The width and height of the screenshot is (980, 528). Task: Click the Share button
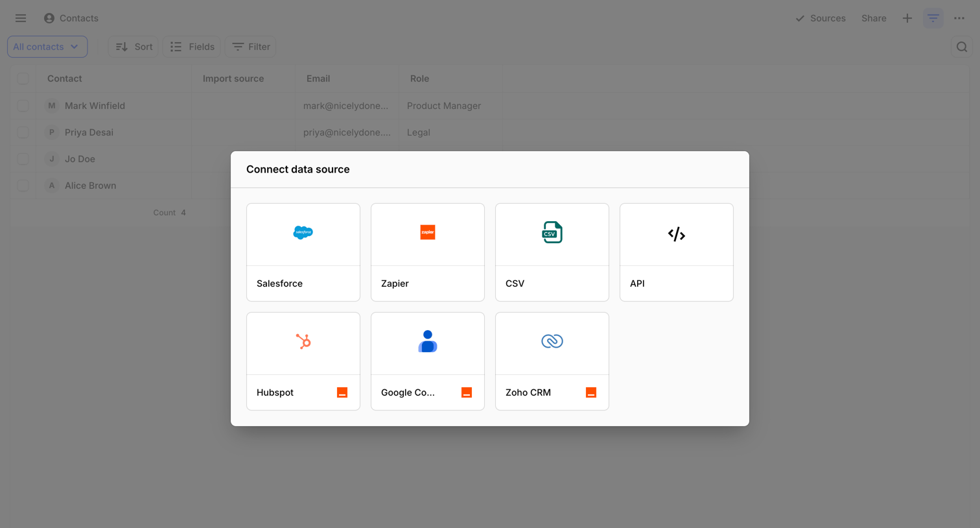(874, 18)
